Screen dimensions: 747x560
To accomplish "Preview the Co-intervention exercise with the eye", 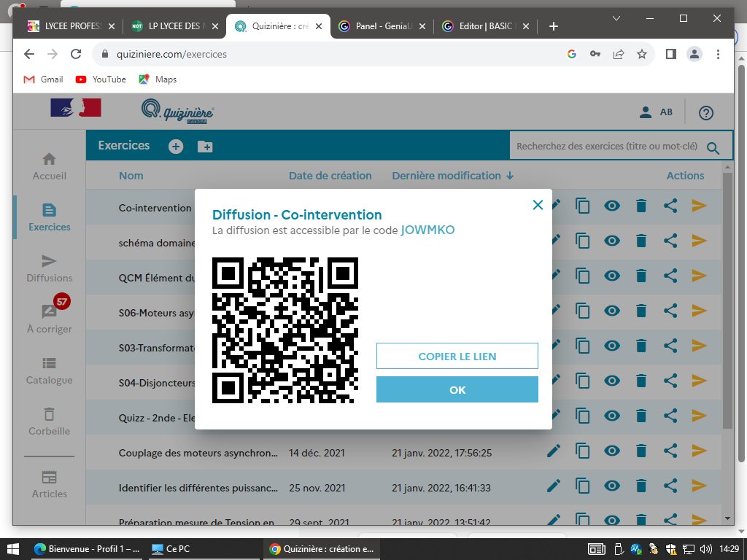I will click(612, 206).
